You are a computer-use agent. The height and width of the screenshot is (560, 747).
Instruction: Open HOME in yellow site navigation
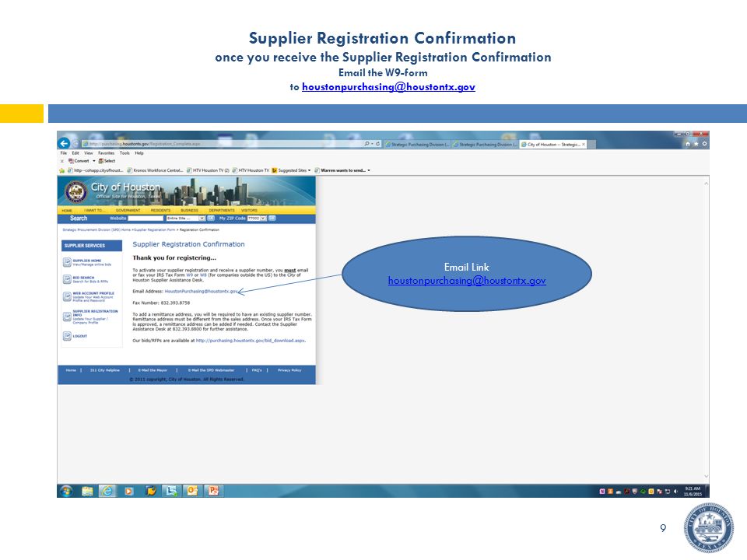click(x=67, y=210)
